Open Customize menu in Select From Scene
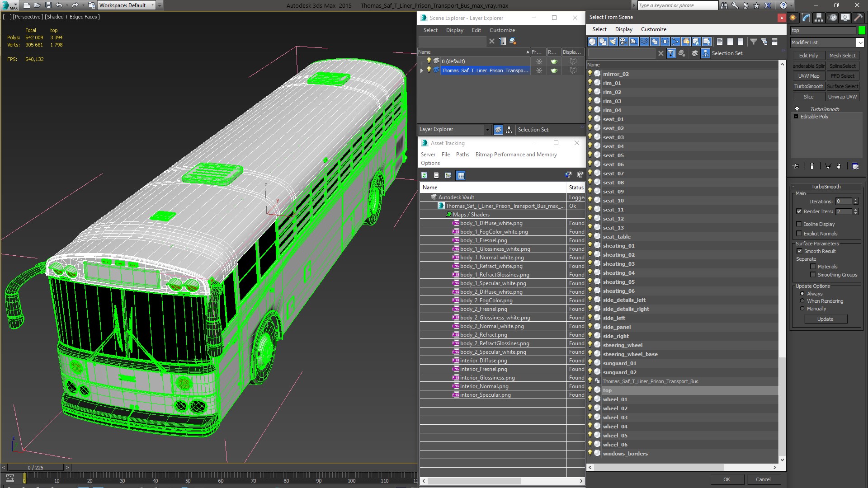 tap(653, 29)
